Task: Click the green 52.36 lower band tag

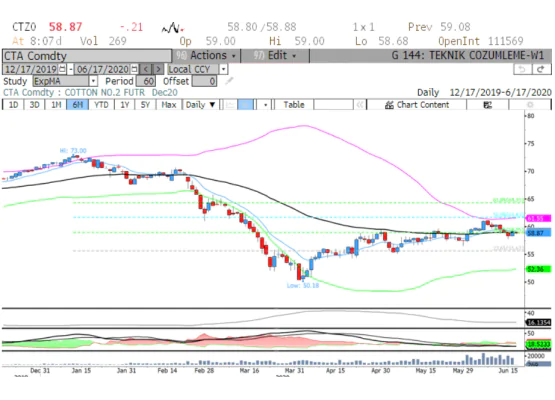Action: [x=538, y=269]
